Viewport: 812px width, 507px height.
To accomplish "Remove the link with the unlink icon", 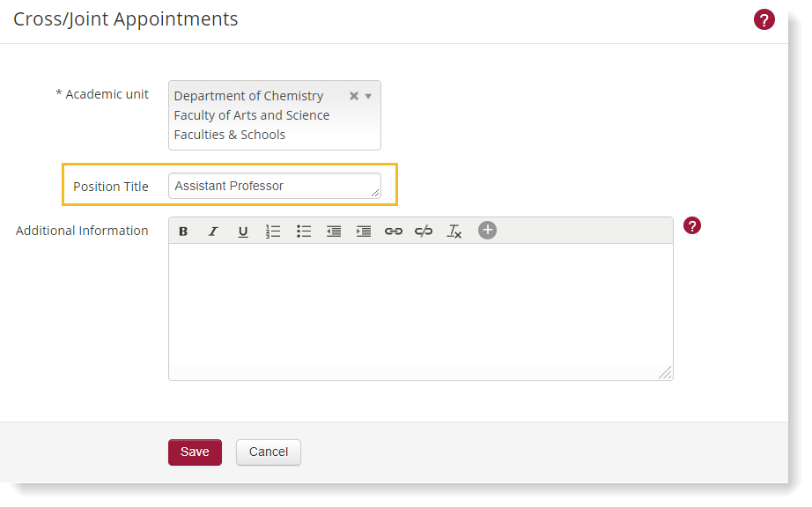I will coord(424,231).
